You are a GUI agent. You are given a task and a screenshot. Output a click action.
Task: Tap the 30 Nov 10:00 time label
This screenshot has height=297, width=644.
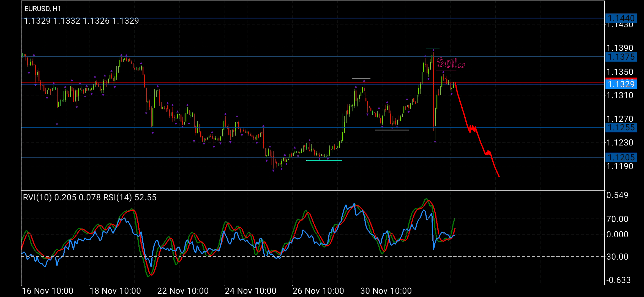click(x=386, y=291)
